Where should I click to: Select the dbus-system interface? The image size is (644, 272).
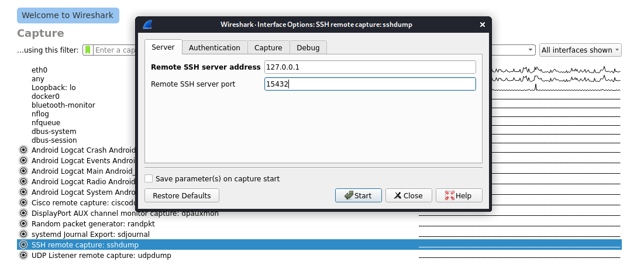tap(54, 132)
